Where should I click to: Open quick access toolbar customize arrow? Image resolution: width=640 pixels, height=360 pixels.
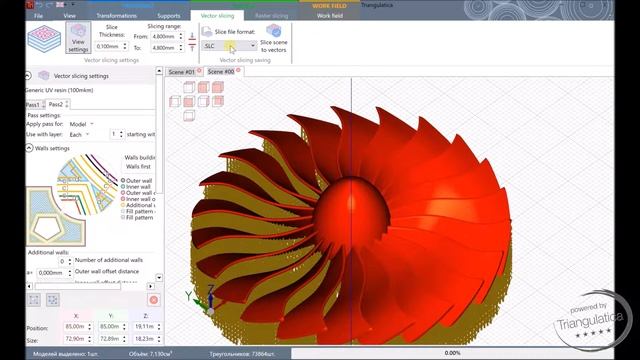[x=73, y=5]
